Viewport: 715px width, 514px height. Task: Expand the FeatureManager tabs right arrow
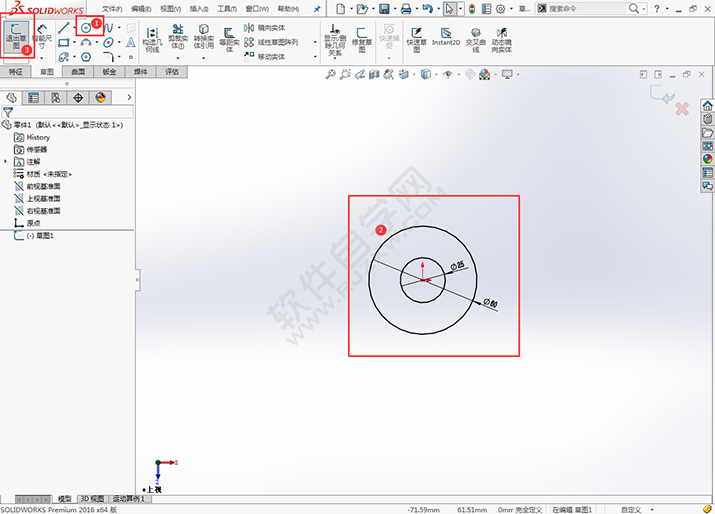click(129, 97)
